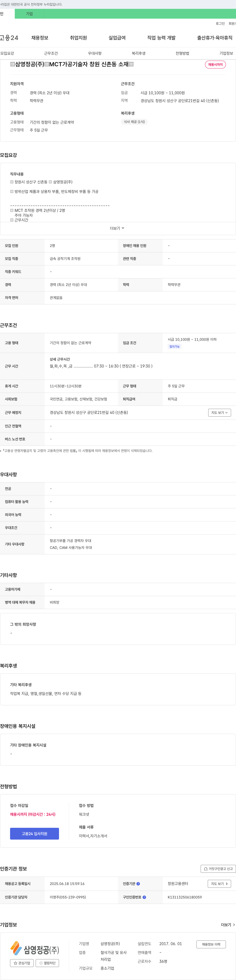This screenshot has height=980, width=236.
Task: Open the 출산휴가·육아휴직 menu
Action: pos(215,38)
